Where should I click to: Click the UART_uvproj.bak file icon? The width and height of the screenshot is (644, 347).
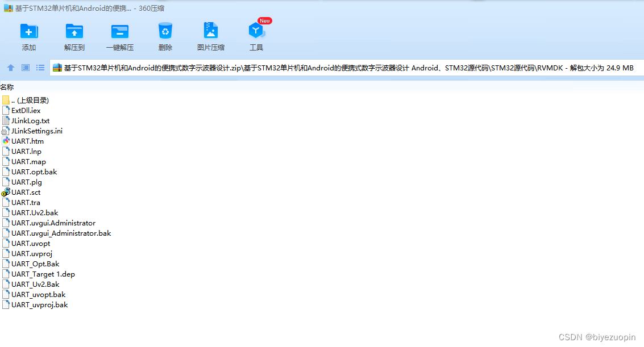coord(6,305)
